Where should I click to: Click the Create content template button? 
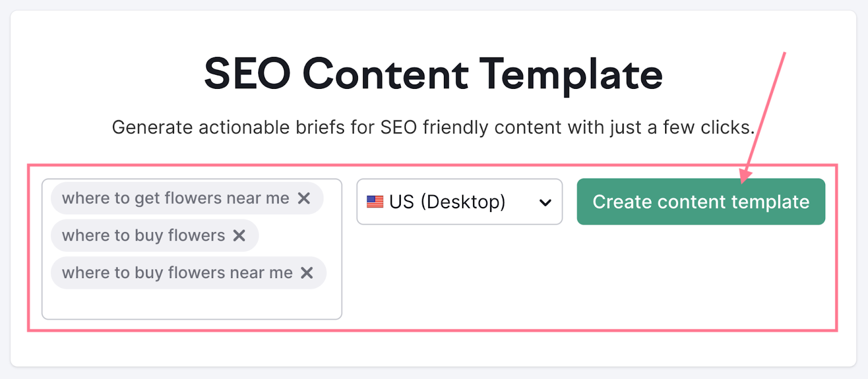coord(701,202)
